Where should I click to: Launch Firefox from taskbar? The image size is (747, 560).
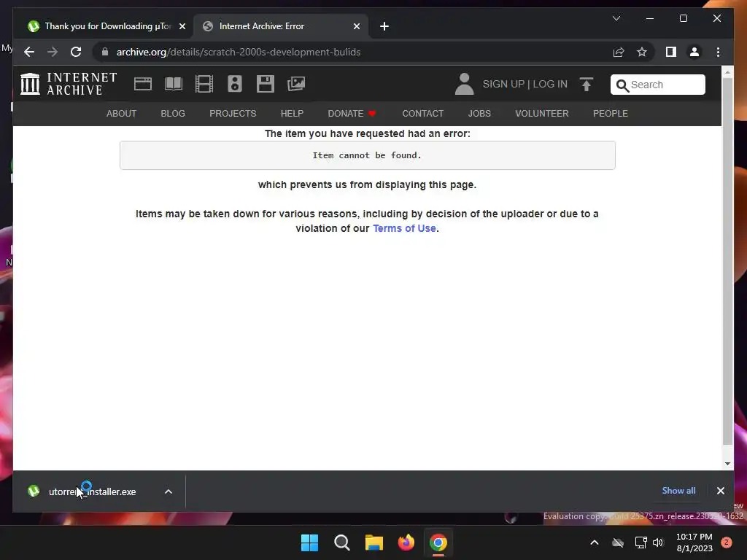(x=406, y=542)
